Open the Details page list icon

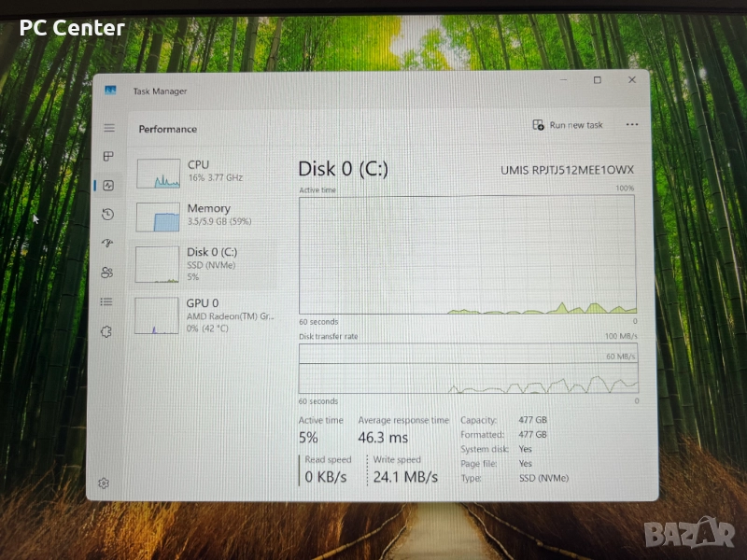[106, 301]
